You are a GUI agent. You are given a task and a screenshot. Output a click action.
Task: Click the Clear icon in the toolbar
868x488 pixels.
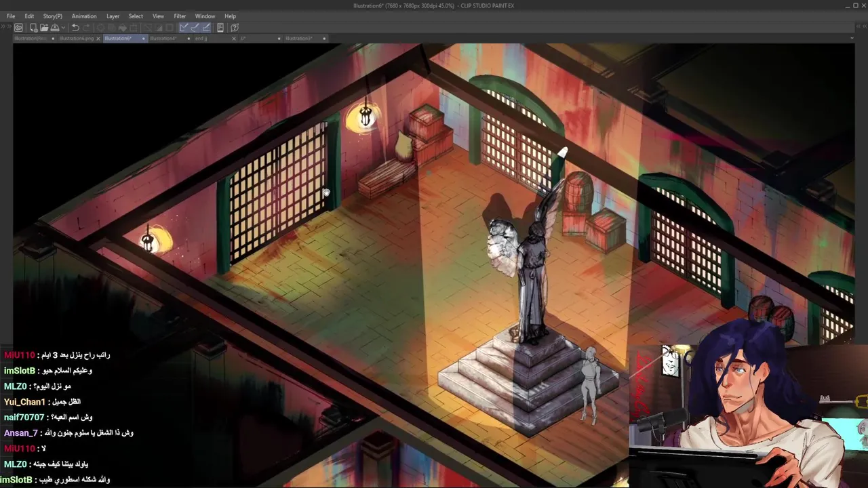tap(101, 28)
